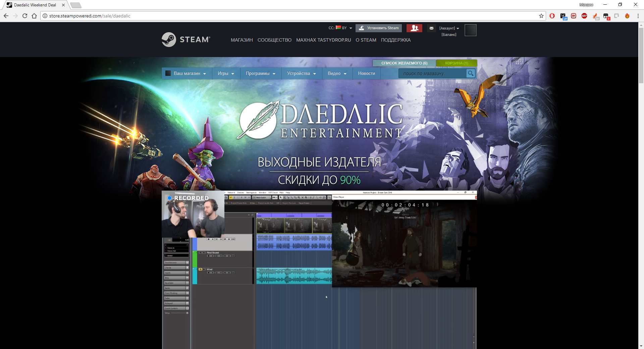644x349 pixels.
Task: Run store search with magnifier icon
Action: [471, 73]
